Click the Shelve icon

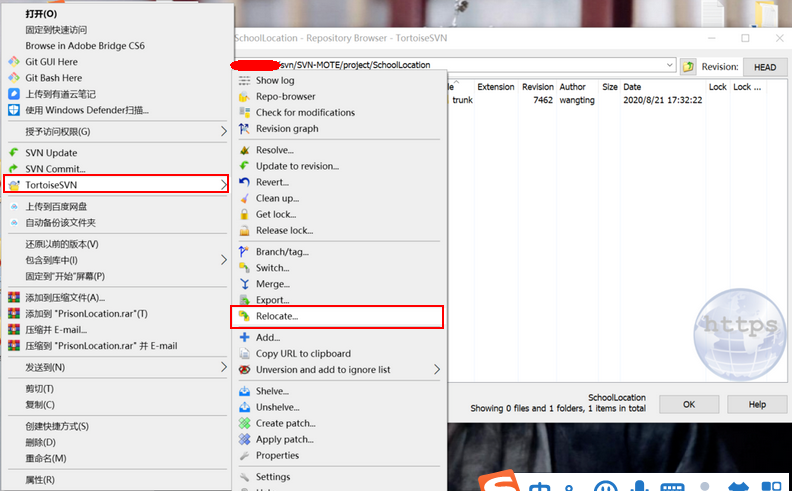coord(244,391)
